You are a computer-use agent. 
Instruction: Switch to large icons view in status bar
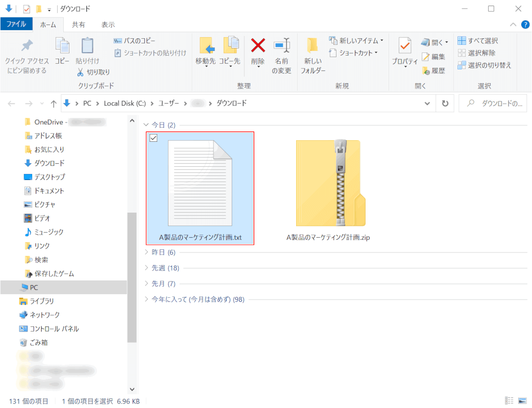point(522,401)
